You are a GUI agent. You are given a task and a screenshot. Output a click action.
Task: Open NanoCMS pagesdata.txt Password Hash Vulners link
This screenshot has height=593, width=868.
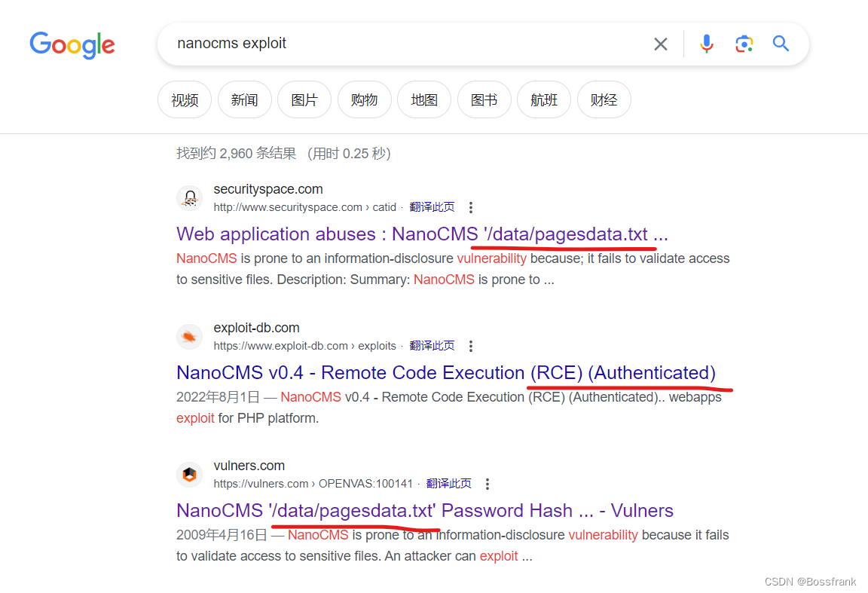click(425, 511)
